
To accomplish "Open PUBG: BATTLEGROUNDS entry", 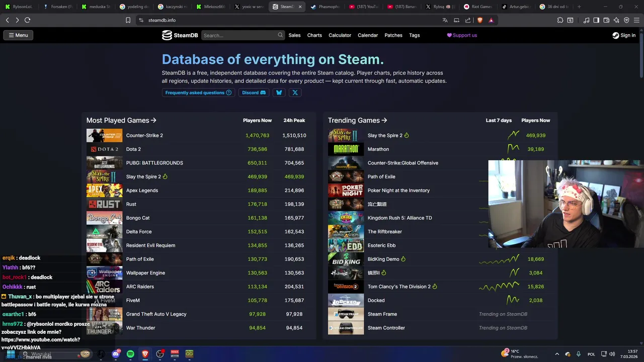I will [x=154, y=163].
